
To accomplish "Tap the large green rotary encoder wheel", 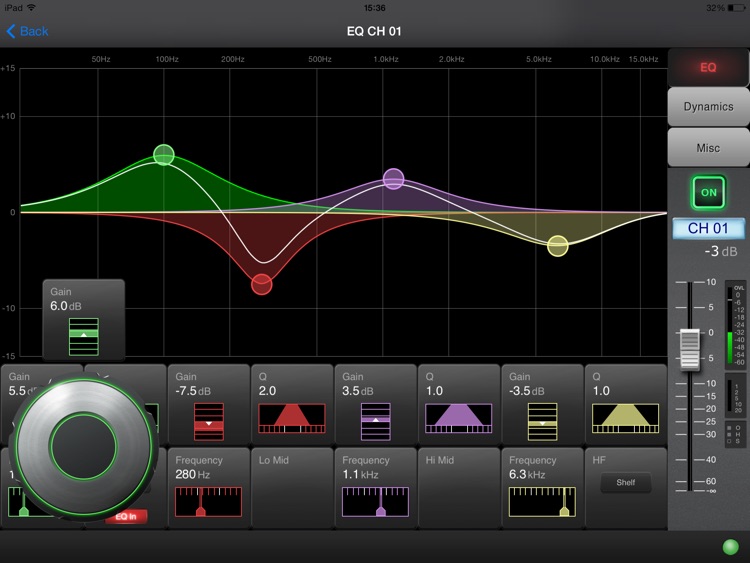I will click(84, 447).
